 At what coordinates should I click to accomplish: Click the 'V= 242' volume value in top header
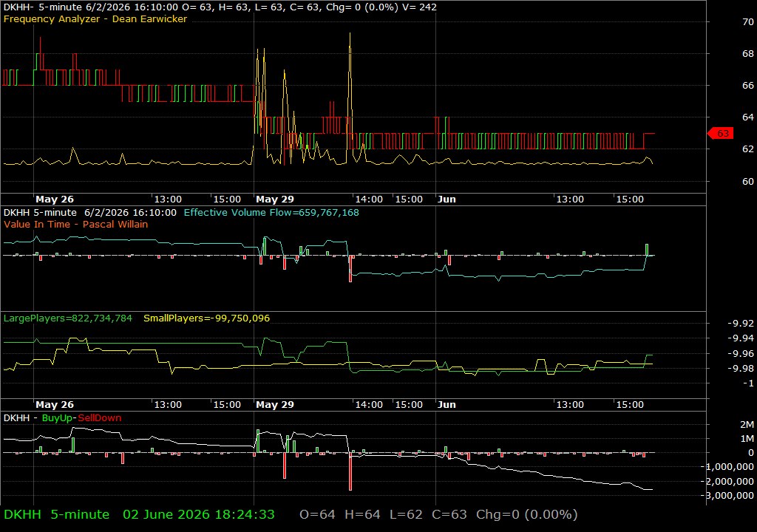[x=419, y=7]
